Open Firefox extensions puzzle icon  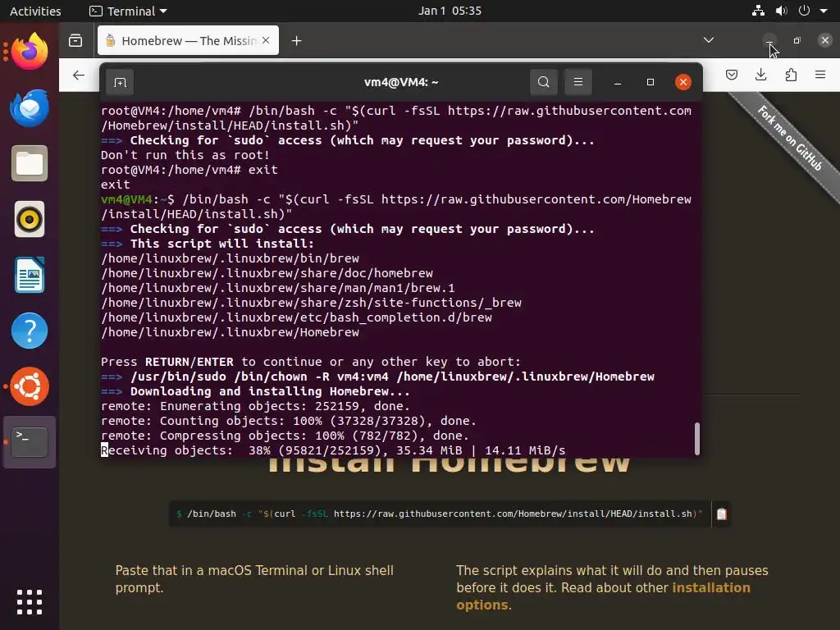click(x=791, y=75)
